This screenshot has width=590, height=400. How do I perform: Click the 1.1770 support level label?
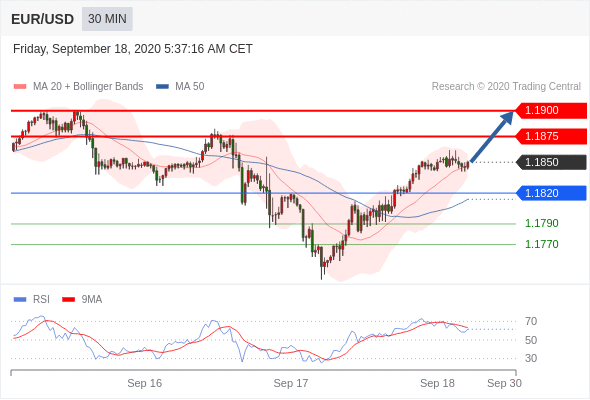click(x=542, y=244)
